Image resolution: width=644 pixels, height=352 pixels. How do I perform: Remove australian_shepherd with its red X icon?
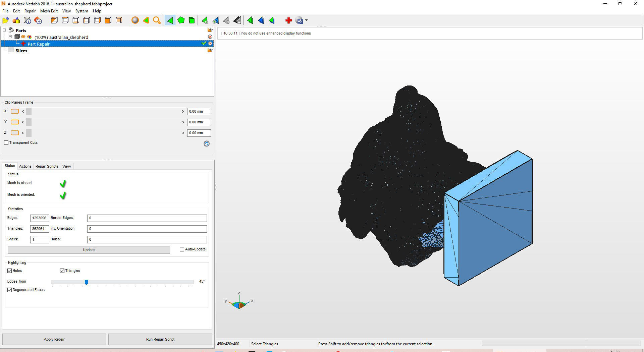[x=210, y=37]
